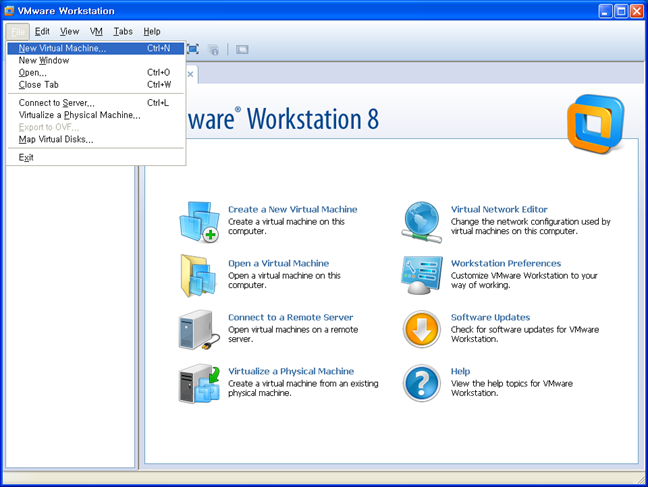648x487 pixels.
Task: Click the Help question mark icon
Action: 422,383
